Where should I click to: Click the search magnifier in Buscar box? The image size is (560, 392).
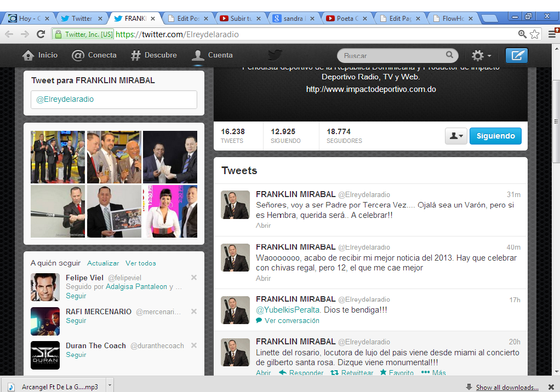449,55
